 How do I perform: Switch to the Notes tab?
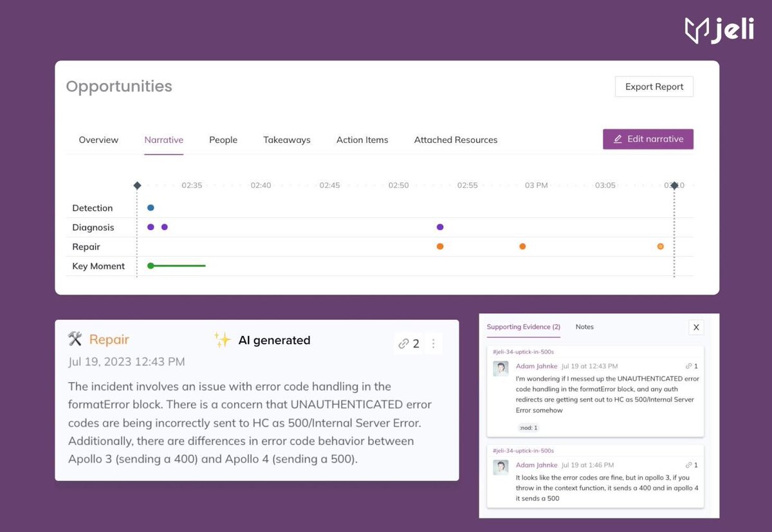point(584,327)
